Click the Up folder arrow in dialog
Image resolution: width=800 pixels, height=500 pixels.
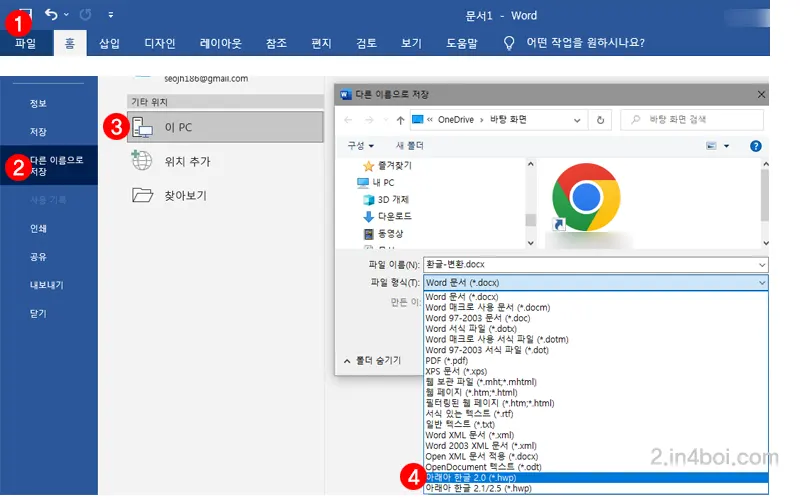click(400, 120)
